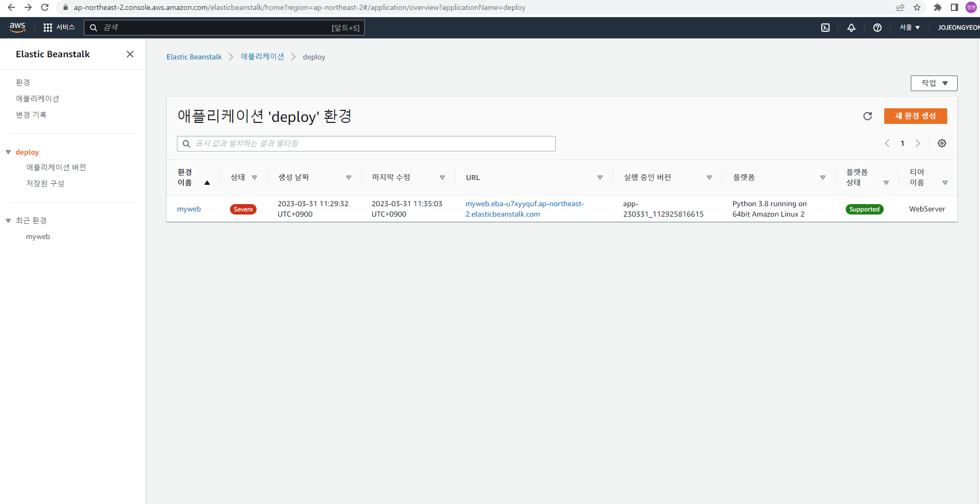Click the AWS logo home icon
The image size is (980, 504).
click(17, 28)
